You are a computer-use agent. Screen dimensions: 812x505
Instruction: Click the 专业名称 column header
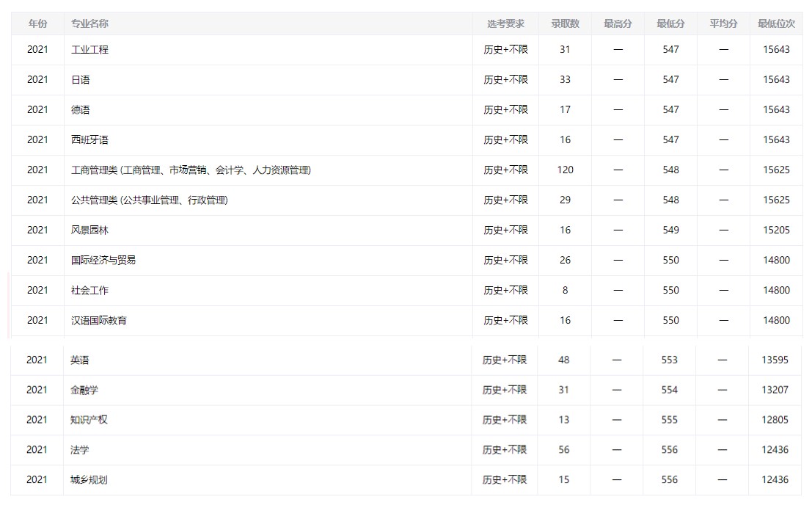[89, 23]
